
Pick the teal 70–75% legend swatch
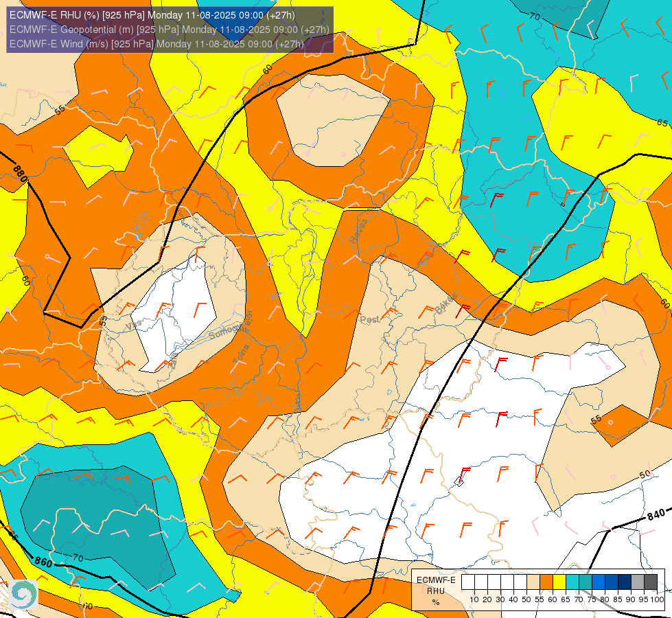click(x=586, y=582)
